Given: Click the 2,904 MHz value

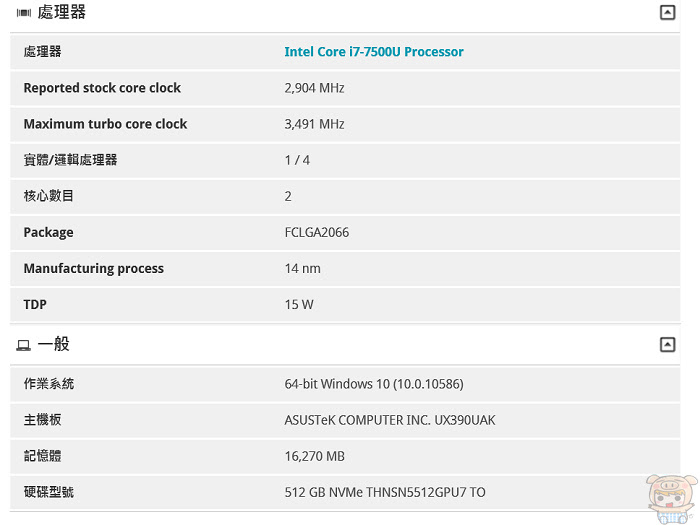Looking at the screenshot, I should [314, 88].
